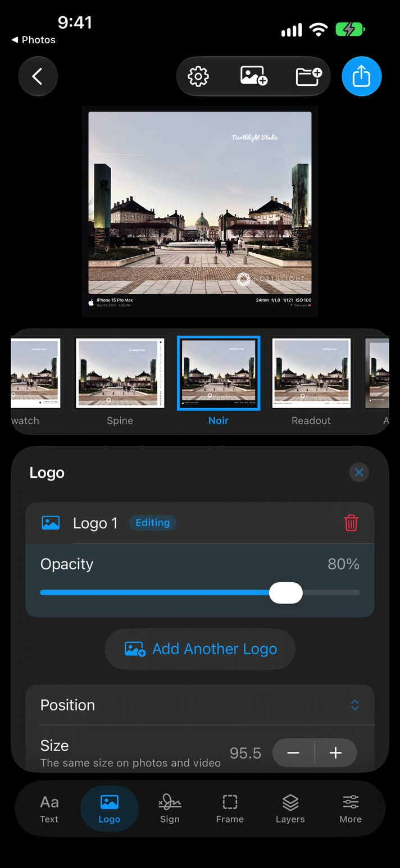
Task: Tap the cellular signal icon
Action: pyautogui.click(x=292, y=30)
